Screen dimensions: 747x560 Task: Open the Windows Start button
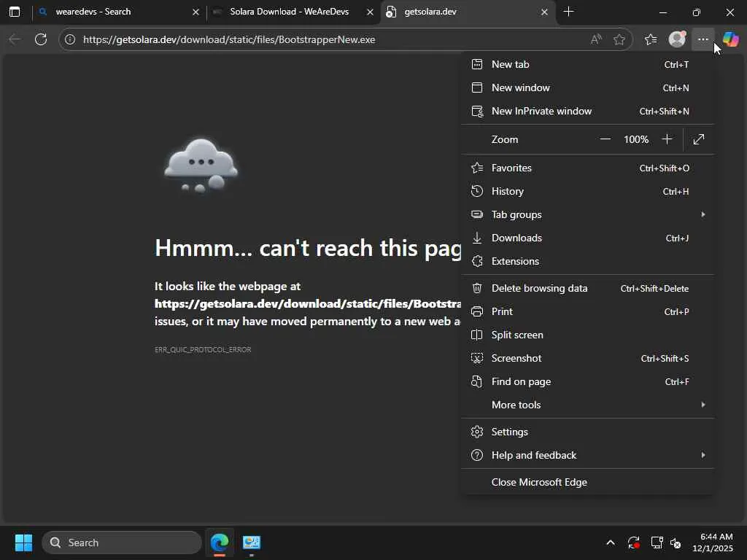pos(23,542)
